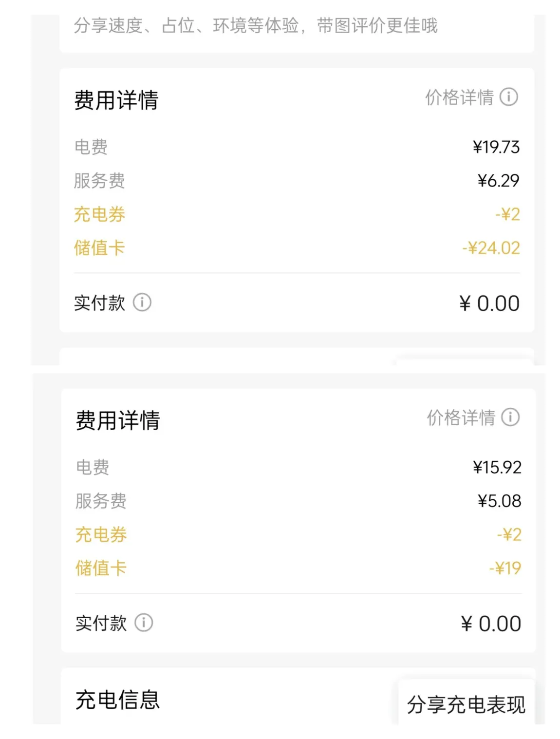Select 储值卡 -¥19 row
Viewport: 560px width, 739px height.
(298, 568)
